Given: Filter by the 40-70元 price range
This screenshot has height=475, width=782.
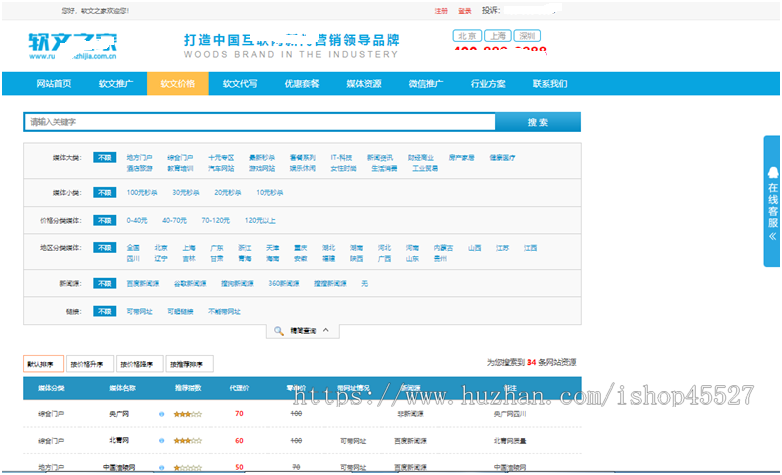Looking at the screenshot, I should [174, 221].
